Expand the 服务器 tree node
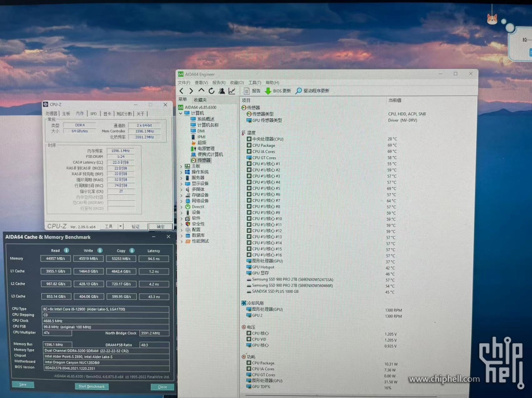Viewport: 532px width, 398px height. (x=181, y=178)
